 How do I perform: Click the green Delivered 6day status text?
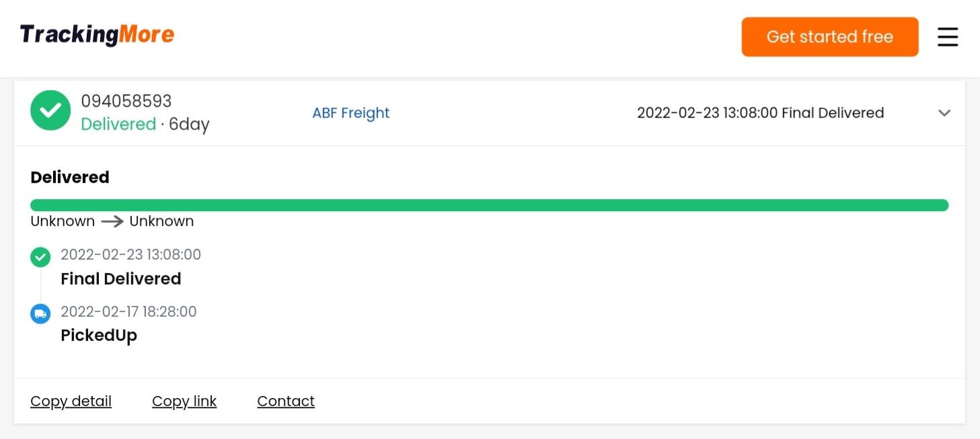click(x=145, y=124)
